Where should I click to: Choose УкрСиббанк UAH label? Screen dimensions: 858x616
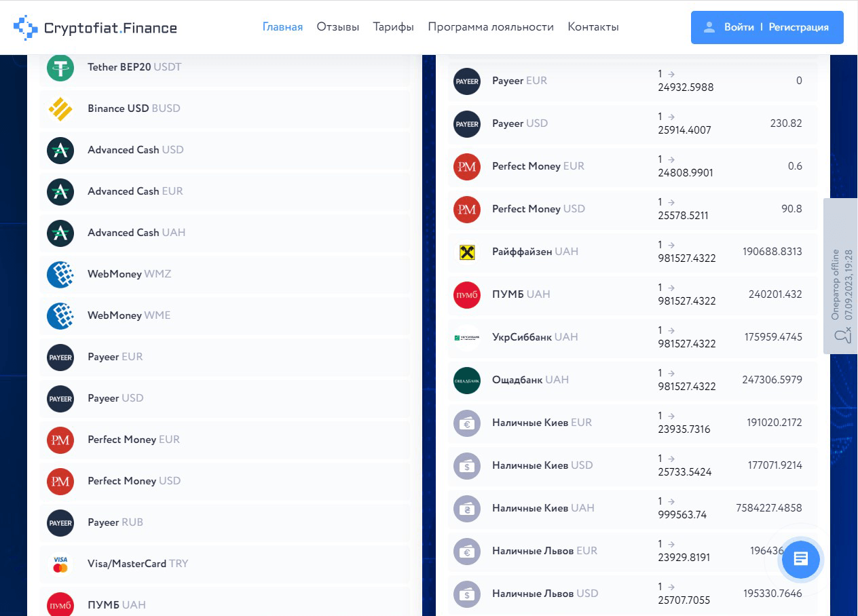[x=535, y=337]
